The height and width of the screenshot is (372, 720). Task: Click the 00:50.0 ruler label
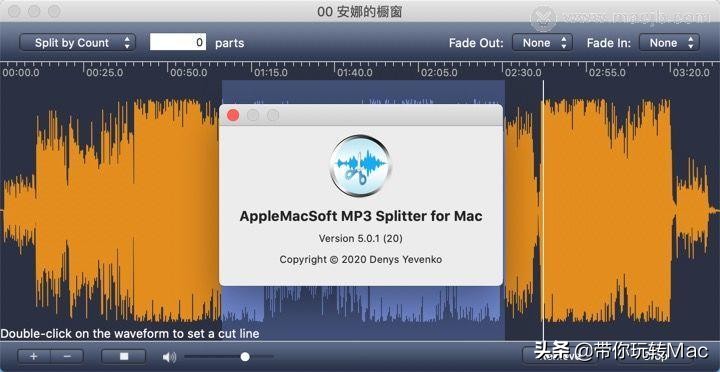click(189, 73)
